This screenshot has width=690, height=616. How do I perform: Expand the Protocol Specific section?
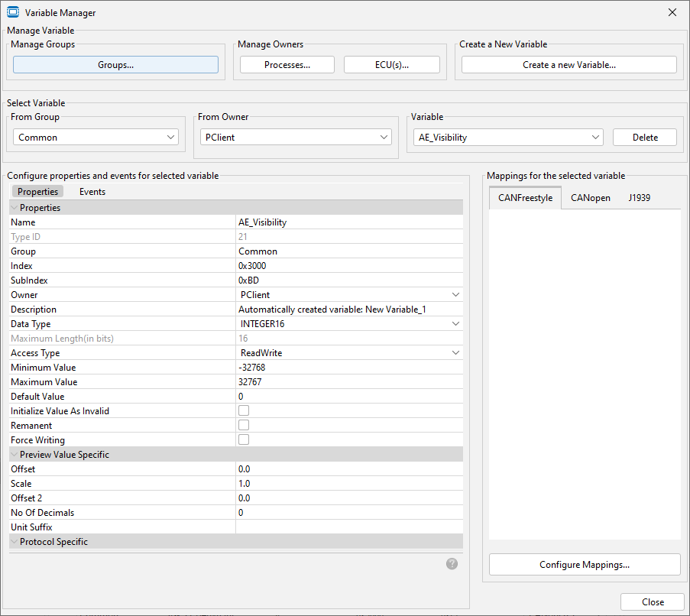coord(13,541)
